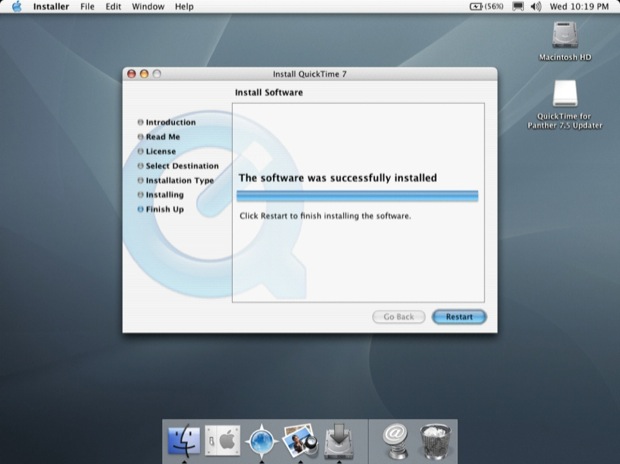The height and width of the screenshot is (464, 620).
Task: Click the Introduction step
Action: [x=167, y=122]
